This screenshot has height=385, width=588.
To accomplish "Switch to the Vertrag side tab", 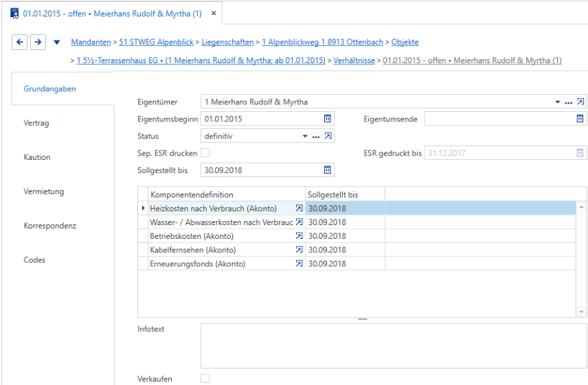I will click(x=36, y=123).
